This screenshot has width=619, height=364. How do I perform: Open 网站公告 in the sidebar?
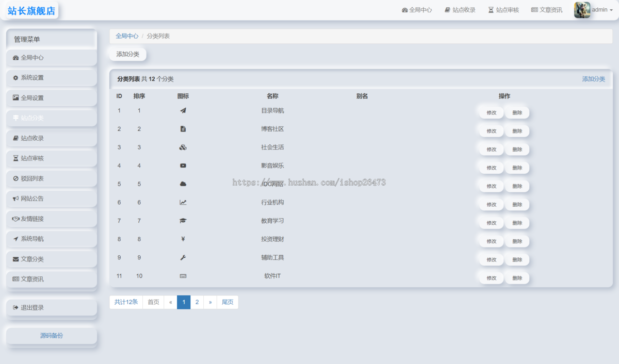click(52, 198)
